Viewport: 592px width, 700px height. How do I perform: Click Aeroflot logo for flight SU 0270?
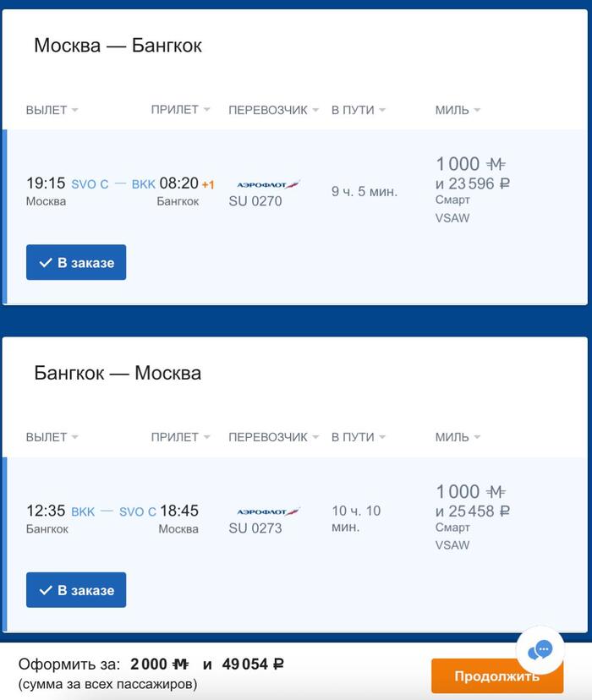pos(268,184)
